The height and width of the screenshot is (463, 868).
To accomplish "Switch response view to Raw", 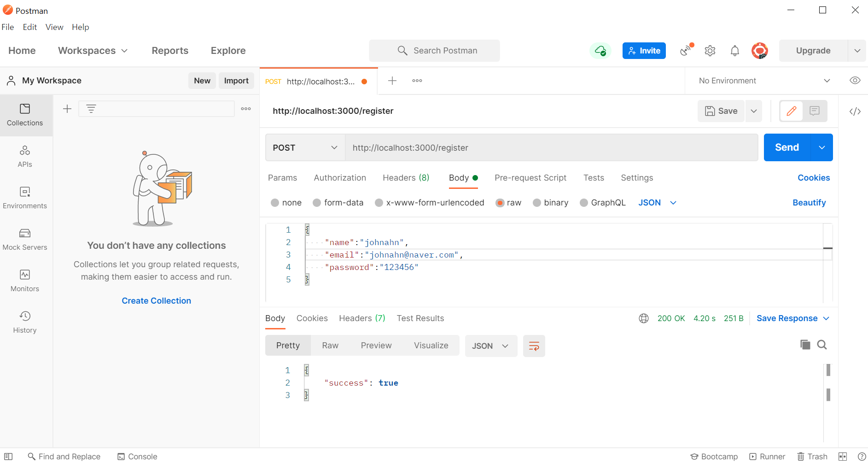I will [x=330, y=346].
